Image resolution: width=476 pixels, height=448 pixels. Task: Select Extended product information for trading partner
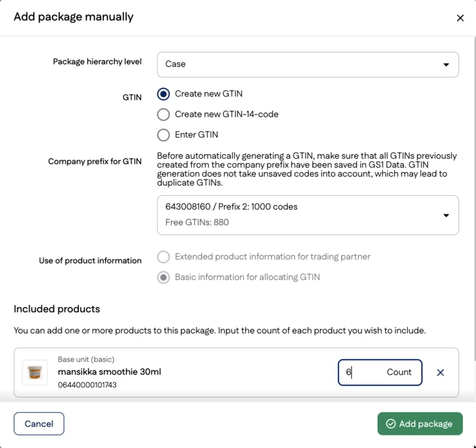pyautogui.click(x=163, y=257)
